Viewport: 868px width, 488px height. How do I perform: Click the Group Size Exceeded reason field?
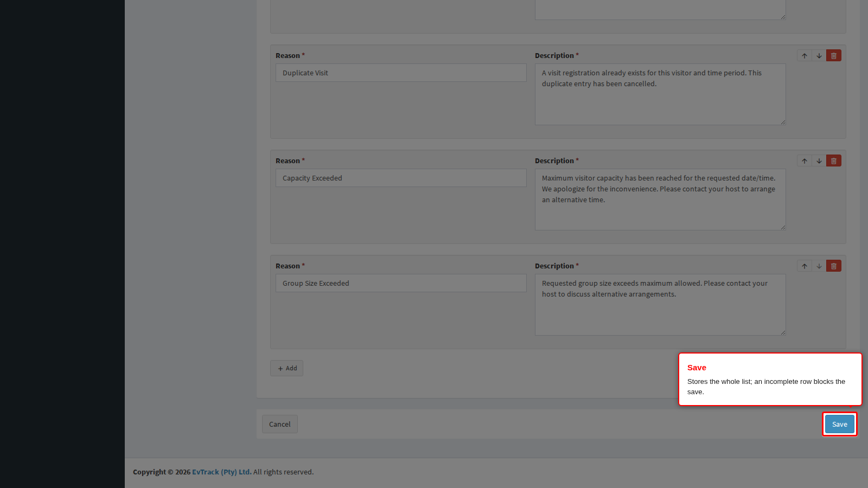(401, 283)
